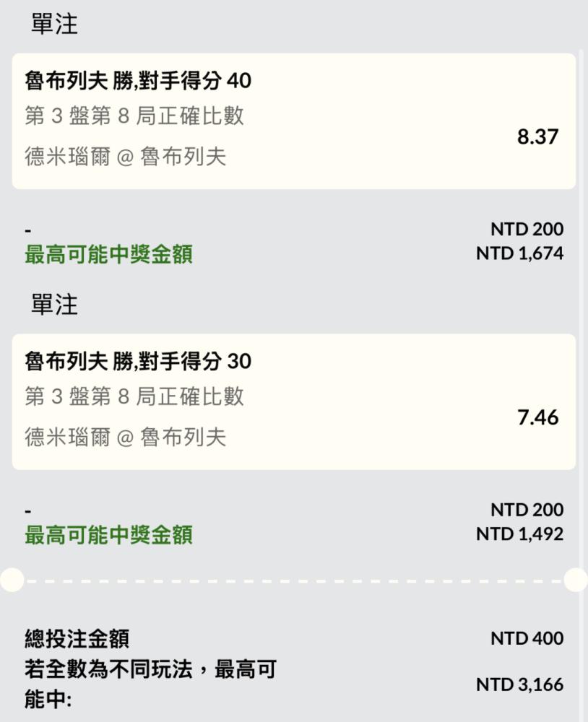Image resolution: width=588 pixels, height=722 pixels.
Task: Tap the first 最高可能中獎金額 green label
Action: coord(109,254)
